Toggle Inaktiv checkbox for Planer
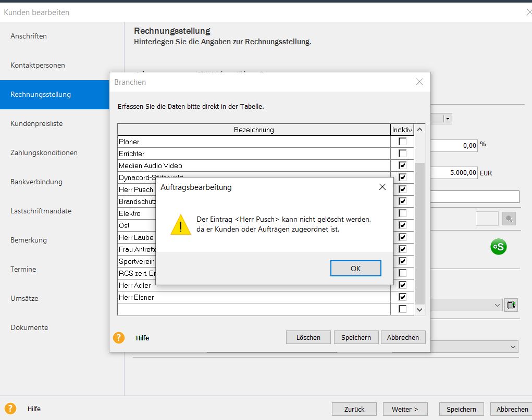 [x=402, y=142]
